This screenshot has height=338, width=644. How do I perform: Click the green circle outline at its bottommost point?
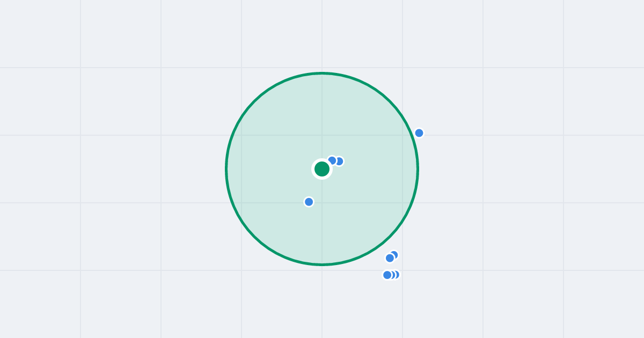tap(322, 264)
